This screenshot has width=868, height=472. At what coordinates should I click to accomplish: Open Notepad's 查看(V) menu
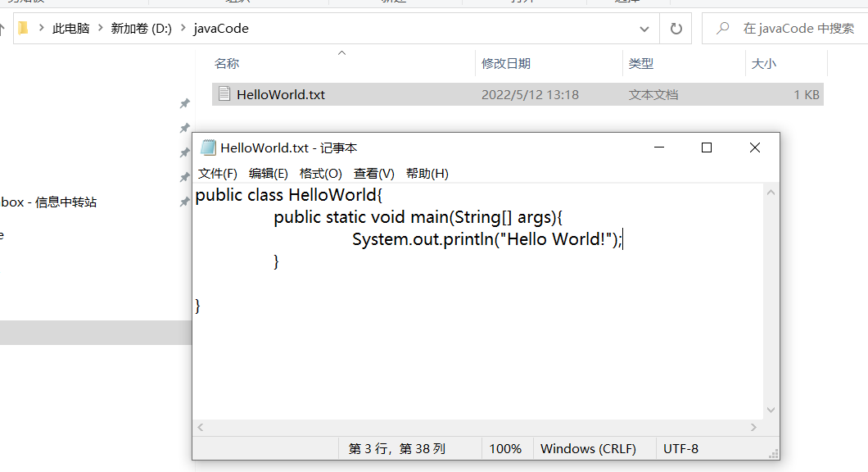(373, 174)
